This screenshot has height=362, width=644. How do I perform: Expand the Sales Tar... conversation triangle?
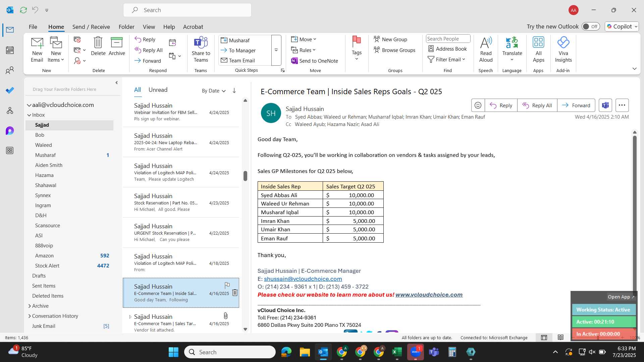[x=130, y=317]
